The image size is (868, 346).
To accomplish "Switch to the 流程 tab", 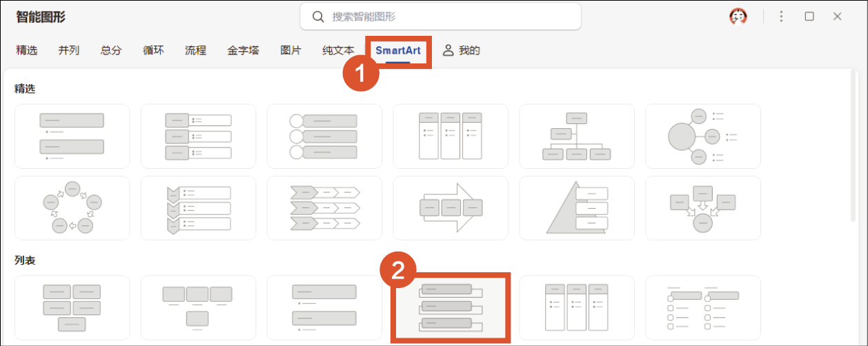I will tap(195, 50).
